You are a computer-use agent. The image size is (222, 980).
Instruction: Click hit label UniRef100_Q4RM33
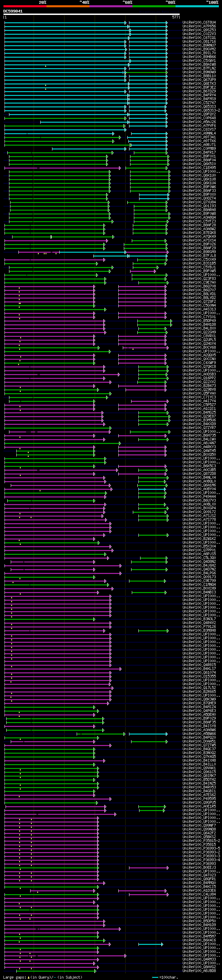click(x=199, y=959)
